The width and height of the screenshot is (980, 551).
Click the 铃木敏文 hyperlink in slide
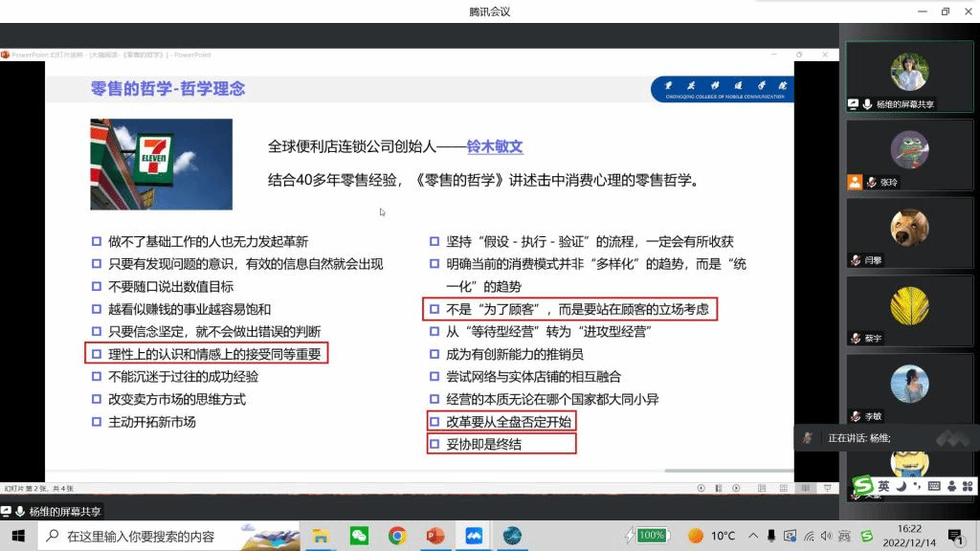(x=495, y=147)
